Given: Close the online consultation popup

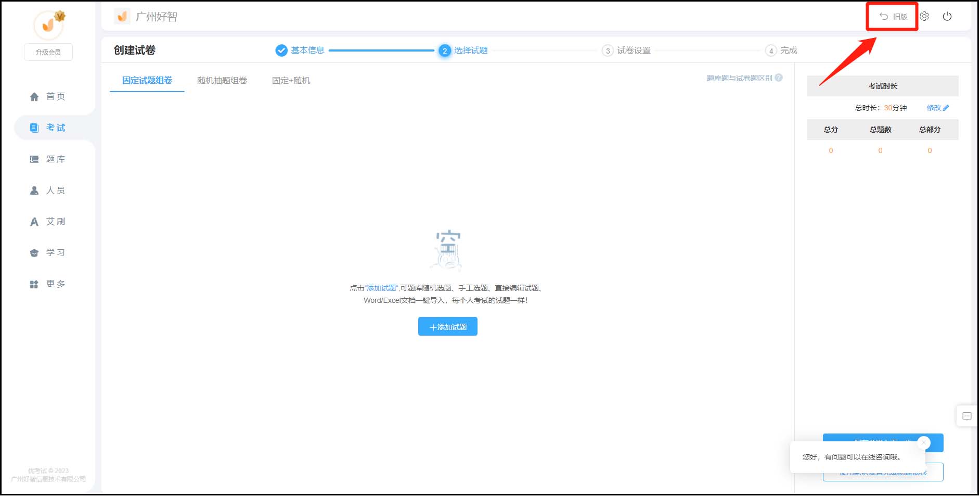Looking at the screenshot, I should 924,443.
